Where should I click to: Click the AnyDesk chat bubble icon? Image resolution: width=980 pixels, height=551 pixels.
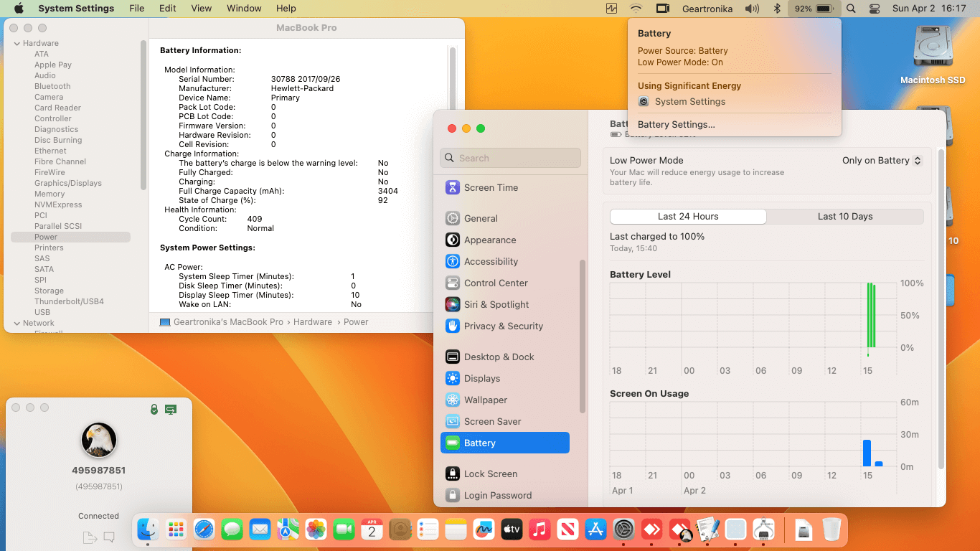click(x=109, y=537)
